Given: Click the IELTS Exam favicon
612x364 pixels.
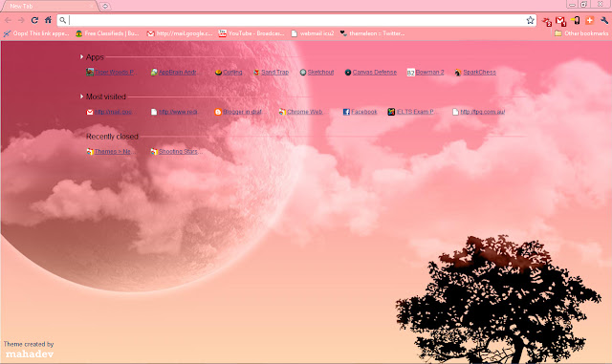Looking at the screenshot, I should point(391,112).
